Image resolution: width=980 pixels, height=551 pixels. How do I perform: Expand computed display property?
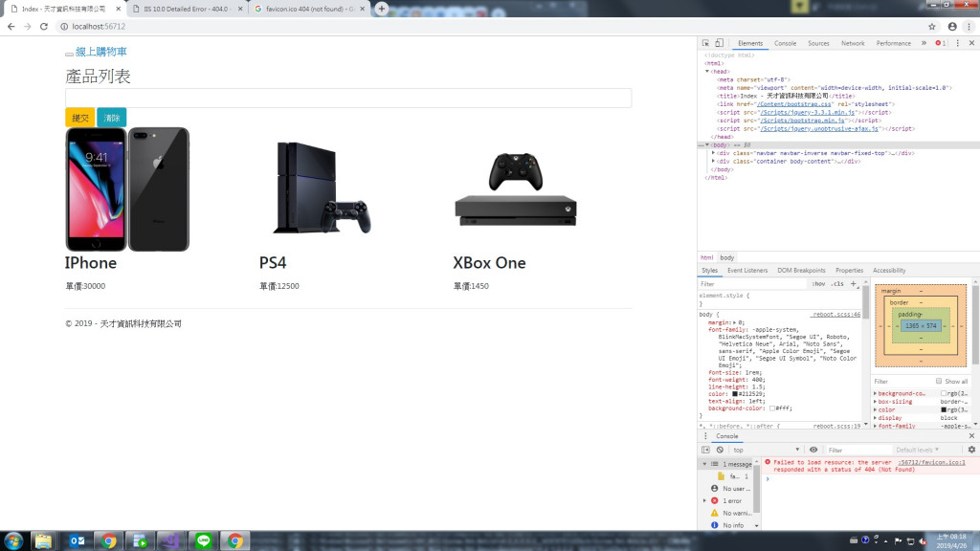(x=875, y=418)
